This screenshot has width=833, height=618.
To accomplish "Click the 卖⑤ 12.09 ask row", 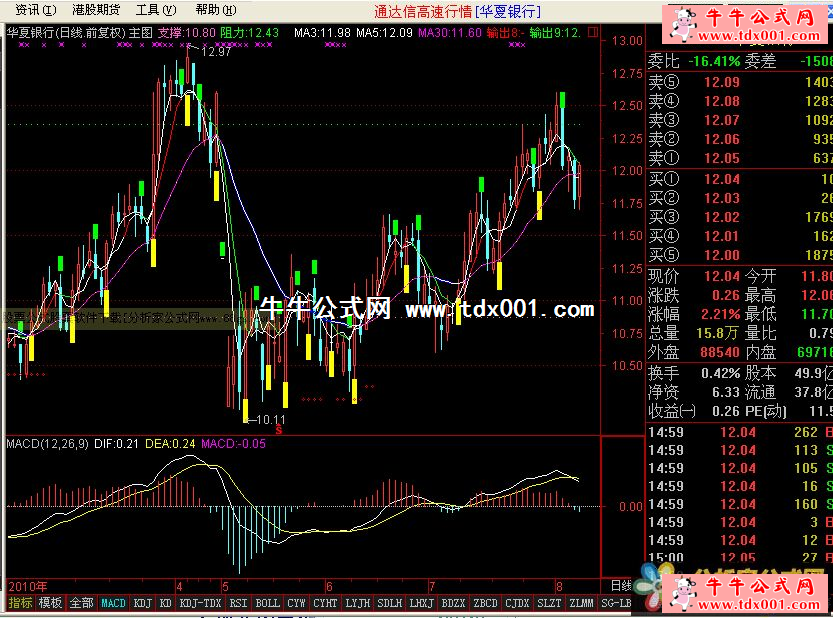I will [x=740, y=82].
